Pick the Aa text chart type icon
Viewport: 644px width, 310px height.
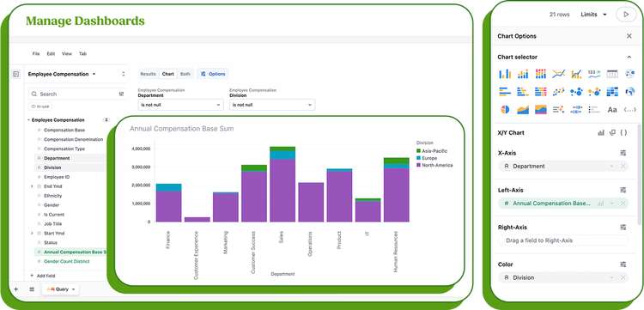[612, 110]
